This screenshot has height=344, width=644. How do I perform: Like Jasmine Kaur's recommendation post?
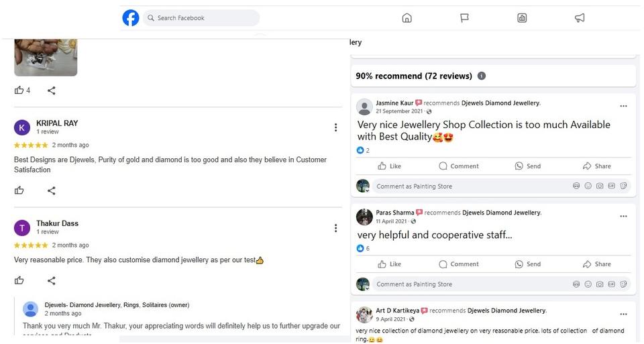tap(390, 166)
